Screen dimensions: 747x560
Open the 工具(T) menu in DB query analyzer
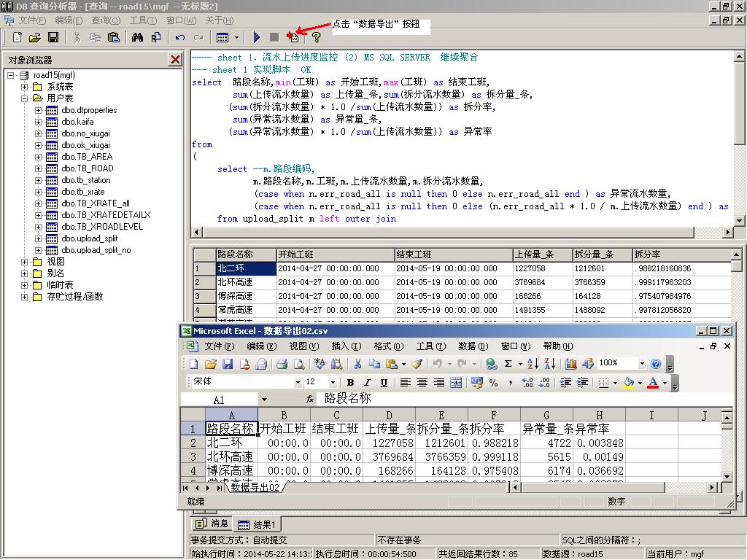(x=143, y=20)
